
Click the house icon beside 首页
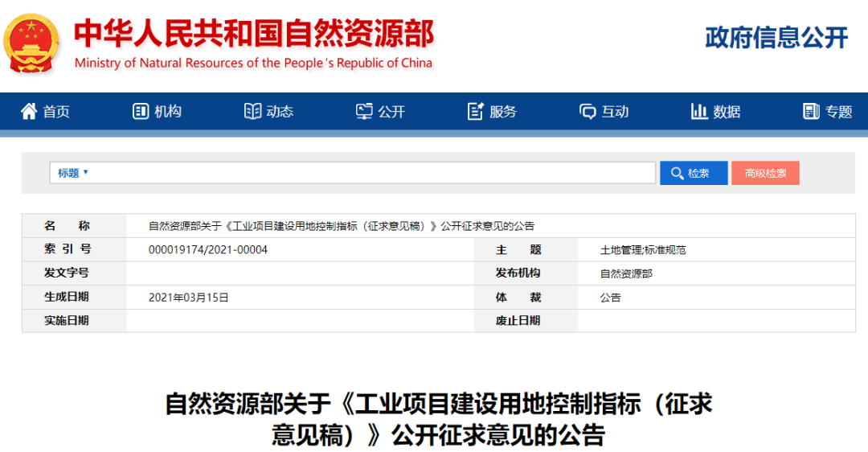pyautogui.click(x=29, y=111)
